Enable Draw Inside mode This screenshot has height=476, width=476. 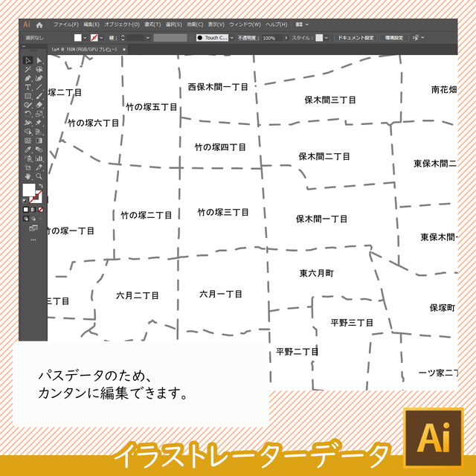coord(41,219)
